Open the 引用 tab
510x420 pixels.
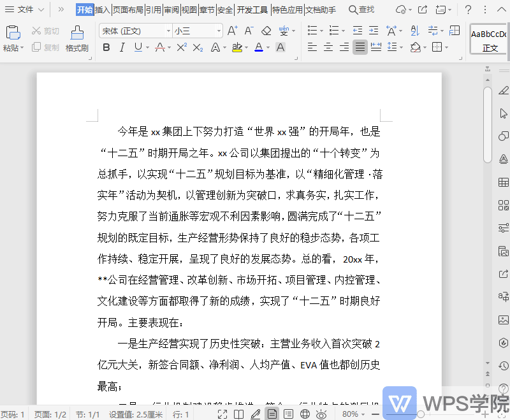click(154, 10)
